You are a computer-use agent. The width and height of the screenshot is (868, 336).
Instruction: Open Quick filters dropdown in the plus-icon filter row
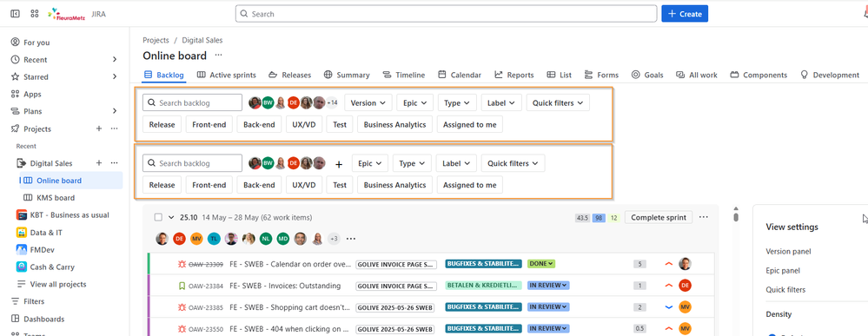click(514, 163)
